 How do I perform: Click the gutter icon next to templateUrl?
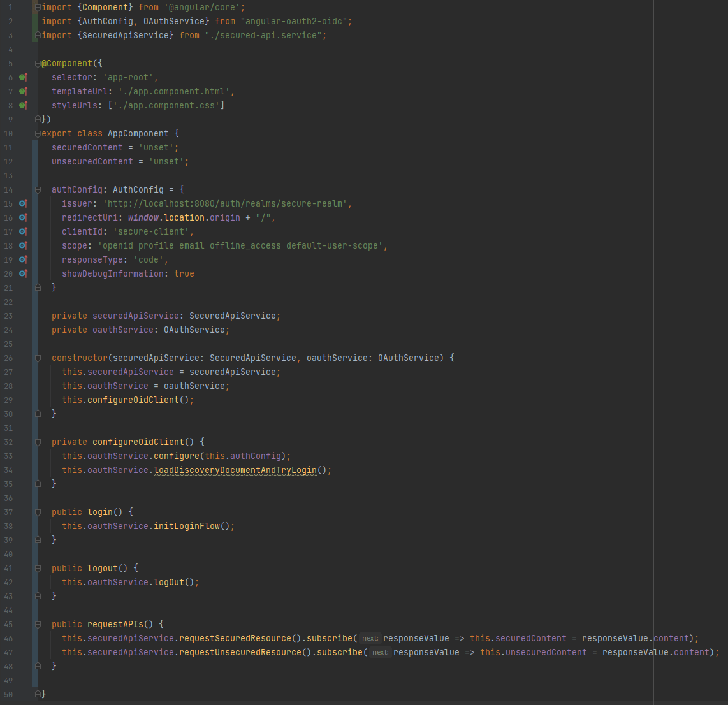(x=23, y=91)
